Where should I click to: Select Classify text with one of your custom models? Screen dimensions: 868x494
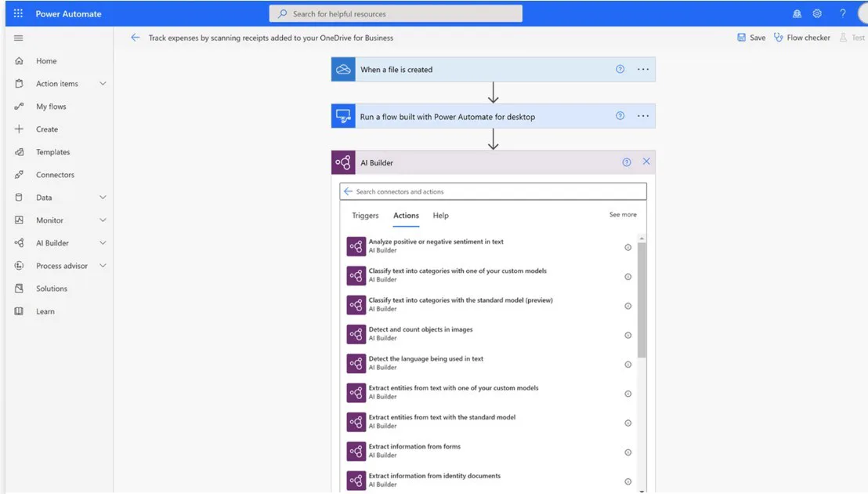coord(490,275)
